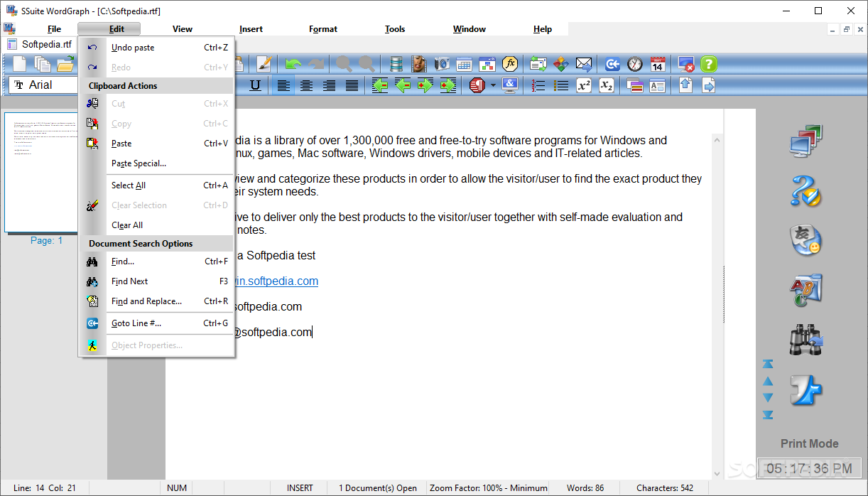Click the clock icon in the toolbar

point(635,64)
